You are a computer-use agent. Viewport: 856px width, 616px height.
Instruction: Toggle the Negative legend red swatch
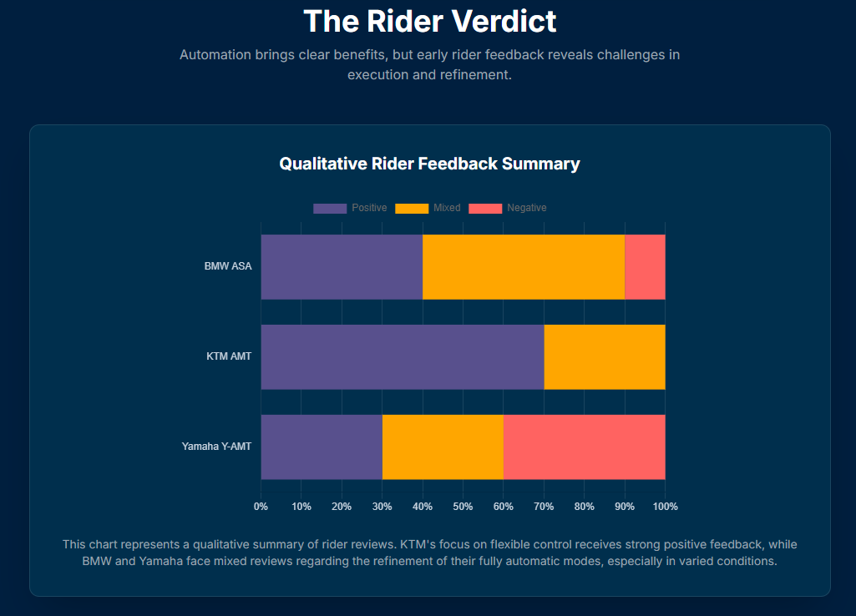pyautogui.click(x=485, y=208)
